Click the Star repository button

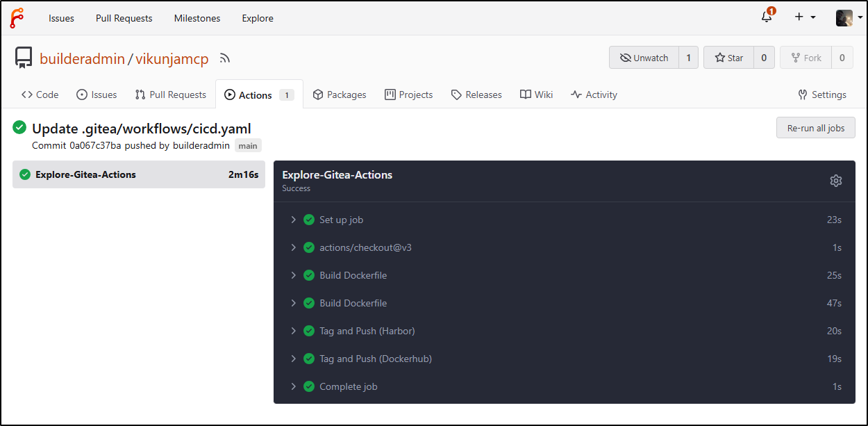(x=728, y=58)
